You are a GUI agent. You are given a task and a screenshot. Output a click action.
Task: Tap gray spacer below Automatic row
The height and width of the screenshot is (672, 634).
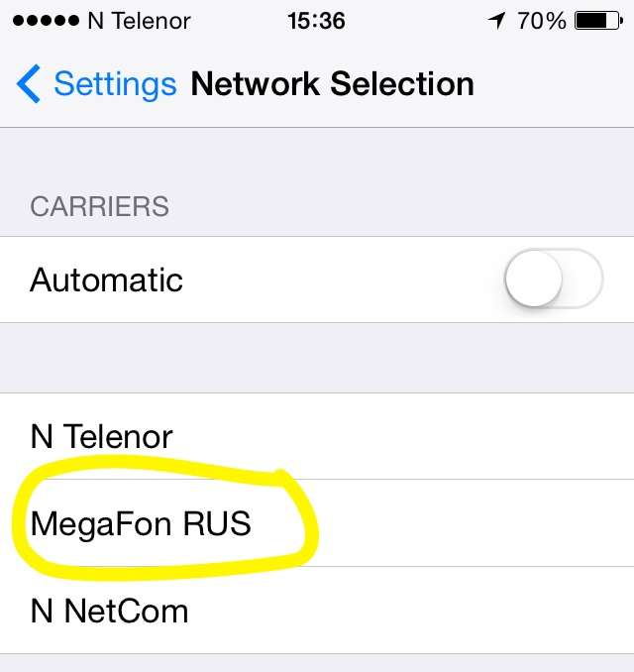pos(317,358)
